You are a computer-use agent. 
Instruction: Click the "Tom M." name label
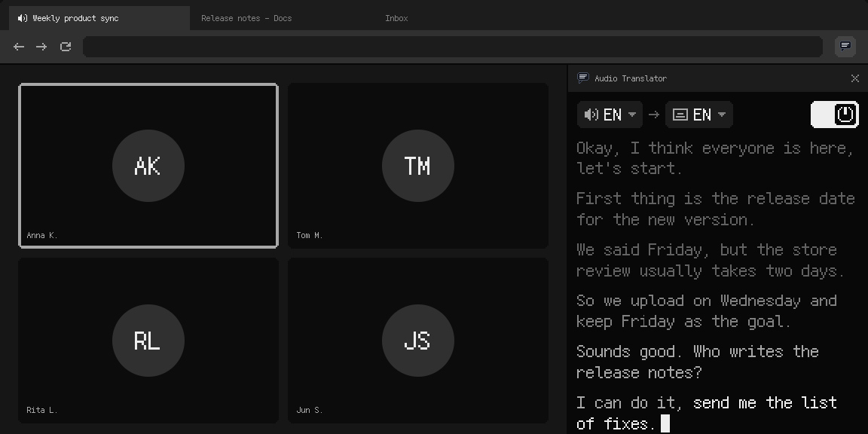pos(310,235)
